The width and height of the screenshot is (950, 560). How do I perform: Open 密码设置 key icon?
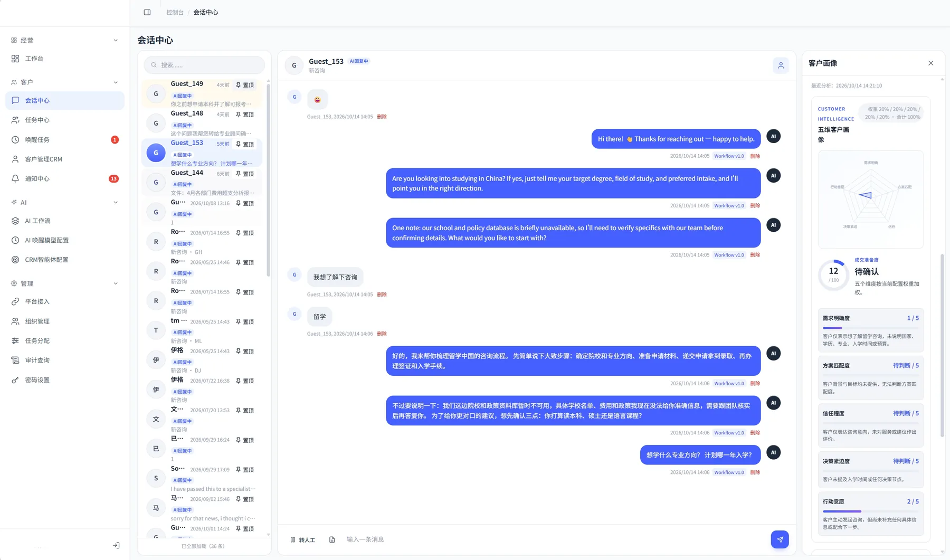coord(15,380)
